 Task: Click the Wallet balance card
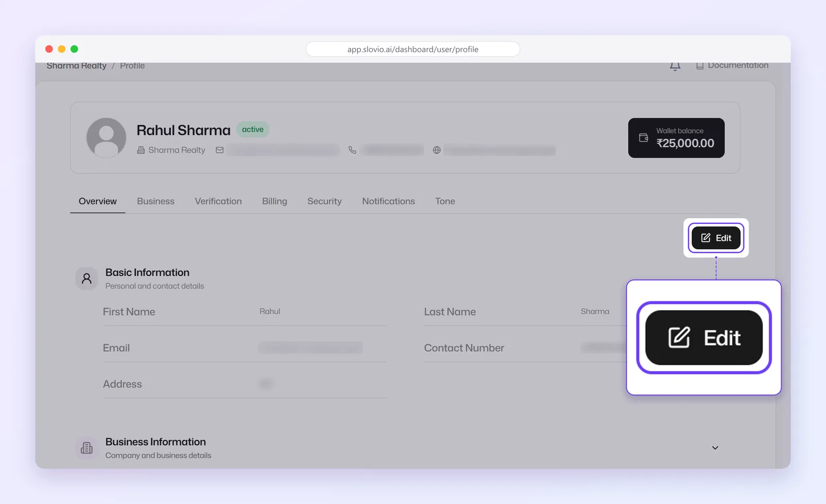pos(676,138)
